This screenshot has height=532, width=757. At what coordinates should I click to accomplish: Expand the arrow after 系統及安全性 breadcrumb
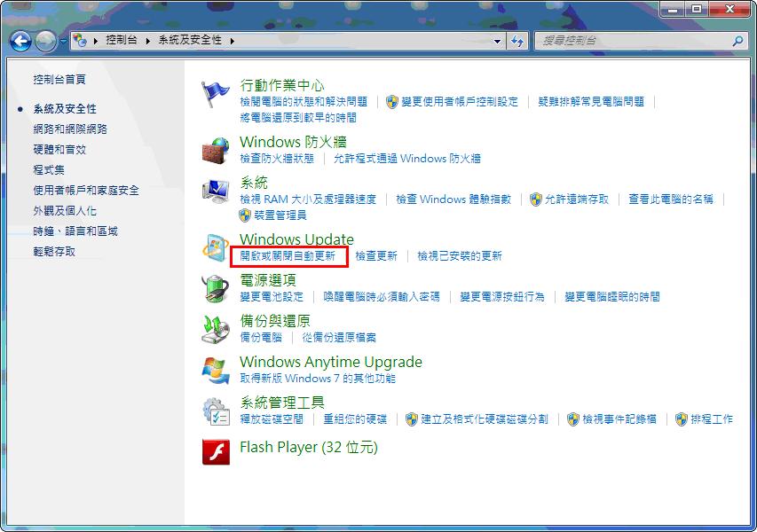(x=233, y=42)
